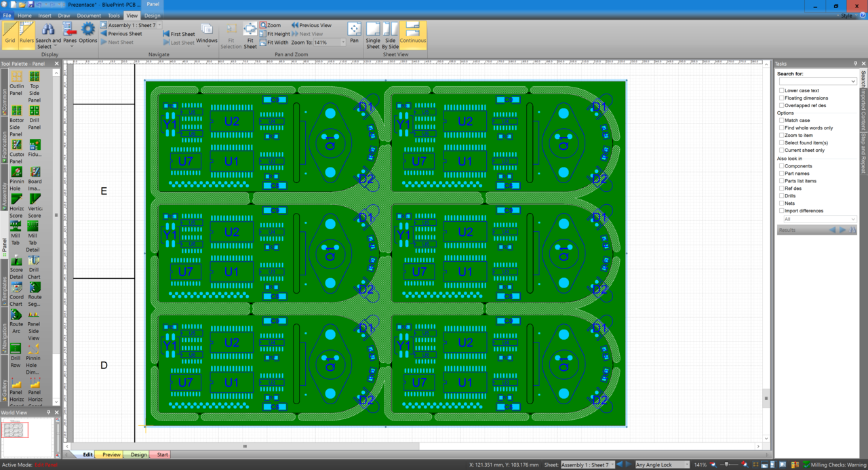Select the Fiducial tool in palette
868x470 pixels.
34,149
